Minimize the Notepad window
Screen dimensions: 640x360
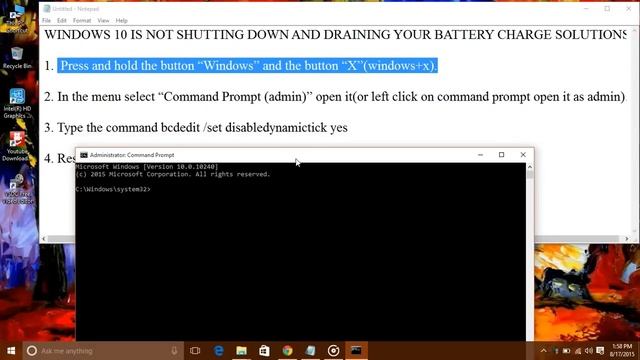[586, 9]
